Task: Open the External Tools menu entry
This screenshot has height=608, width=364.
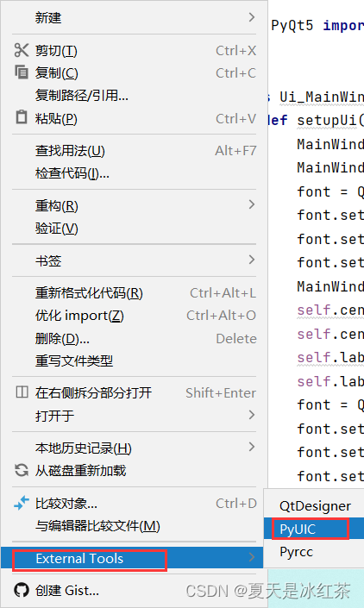Action: (132, 558)
